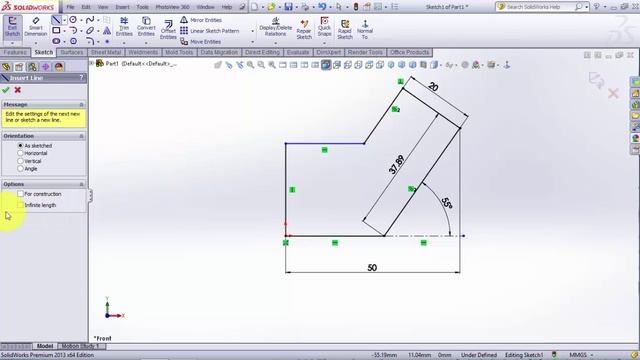Click the Move Entities tool
Image resolution: width=640 pixels, height=360 pixels.
click(x=201, y=42)
